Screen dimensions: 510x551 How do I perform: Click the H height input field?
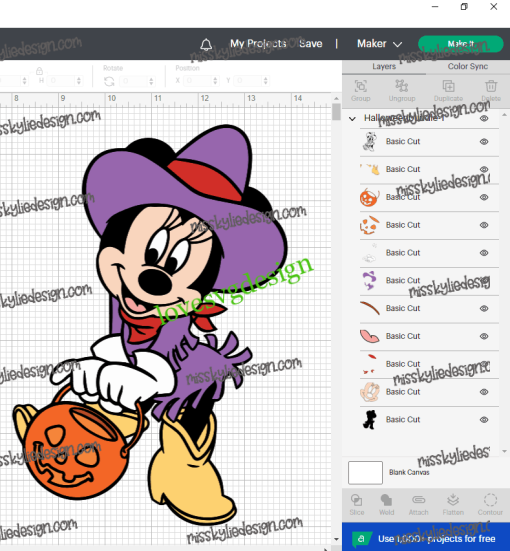pos(60,81)
